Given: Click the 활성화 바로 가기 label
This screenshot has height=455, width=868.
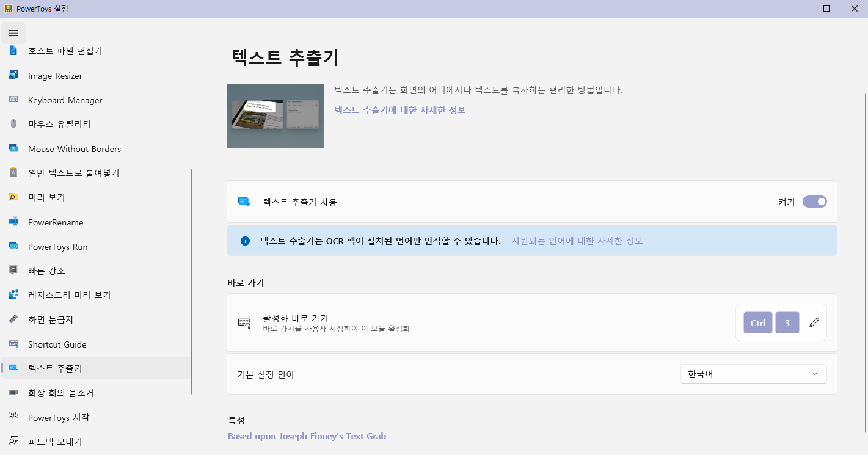Looking at the screenshot, I should pyautogui.click(x=296, y=318).
